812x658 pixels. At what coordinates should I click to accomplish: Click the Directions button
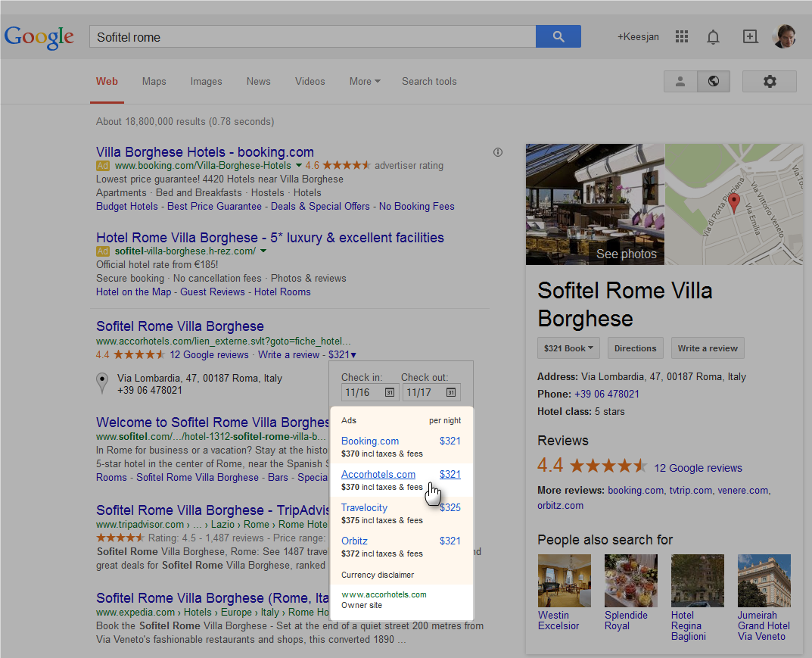pos(635,348)
